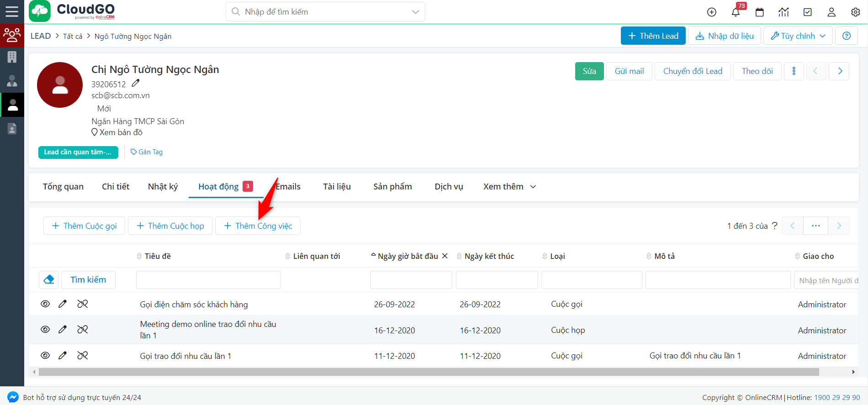Switch to Chi tiết tab
This screenshot has width=868, height=405.
click(x=116, y=186)
